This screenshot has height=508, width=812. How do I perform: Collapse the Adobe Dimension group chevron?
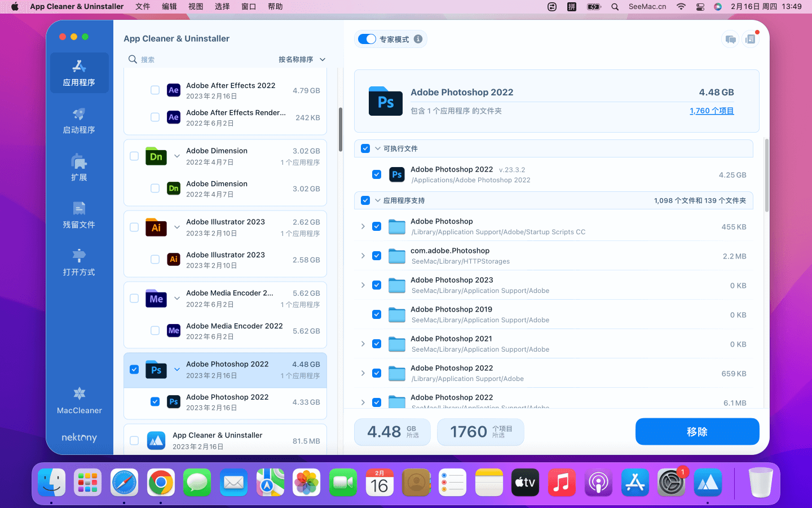[x=177, y=156]
